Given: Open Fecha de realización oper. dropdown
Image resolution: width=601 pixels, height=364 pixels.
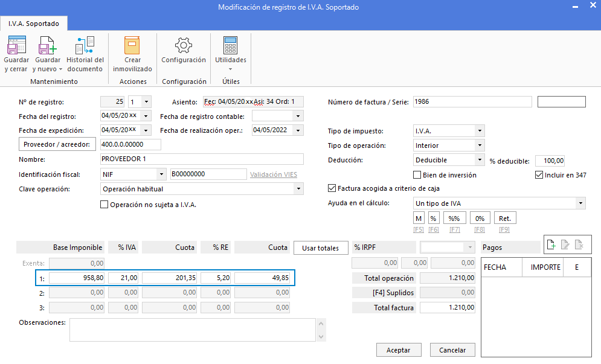Looking at the screenshot, I should pyautogui.click(x=298, y=130).
